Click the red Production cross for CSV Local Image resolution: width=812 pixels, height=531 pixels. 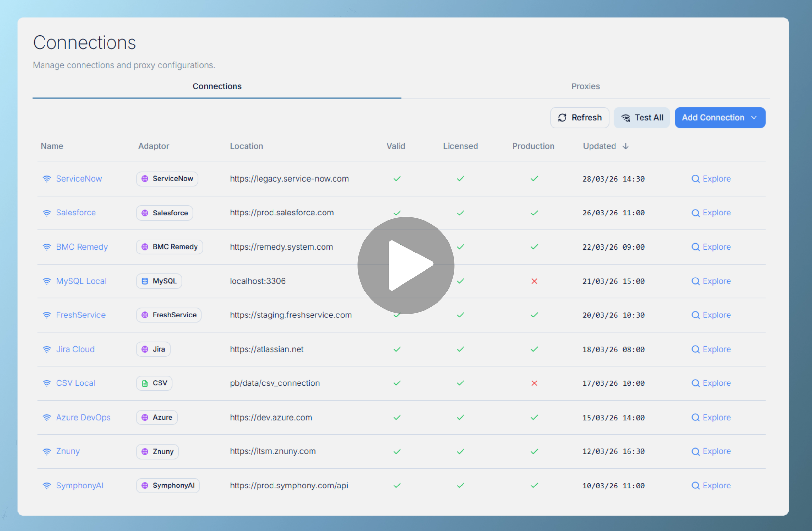pyautogui.click(x=534, y=383)
